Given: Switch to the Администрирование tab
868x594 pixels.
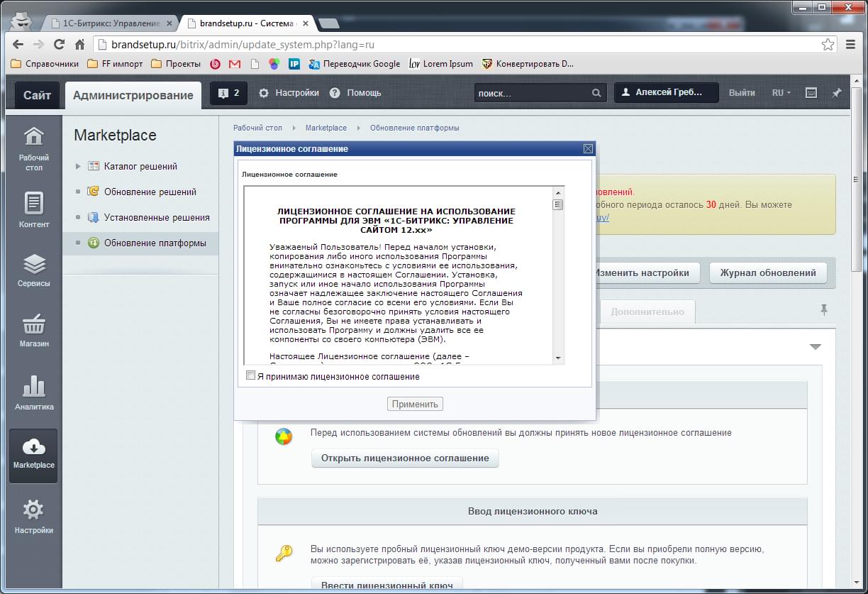Looking at the screenshot, I should (133, 95).
